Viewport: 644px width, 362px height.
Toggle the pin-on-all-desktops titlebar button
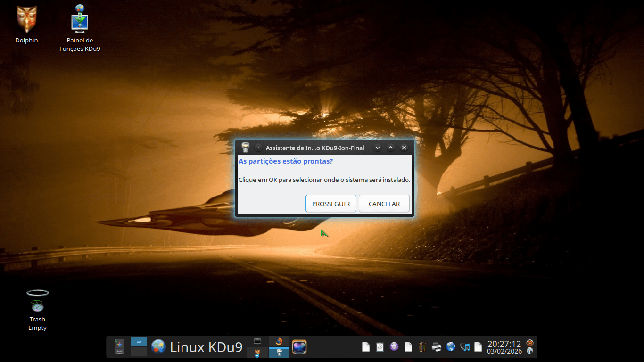(258, 148)
